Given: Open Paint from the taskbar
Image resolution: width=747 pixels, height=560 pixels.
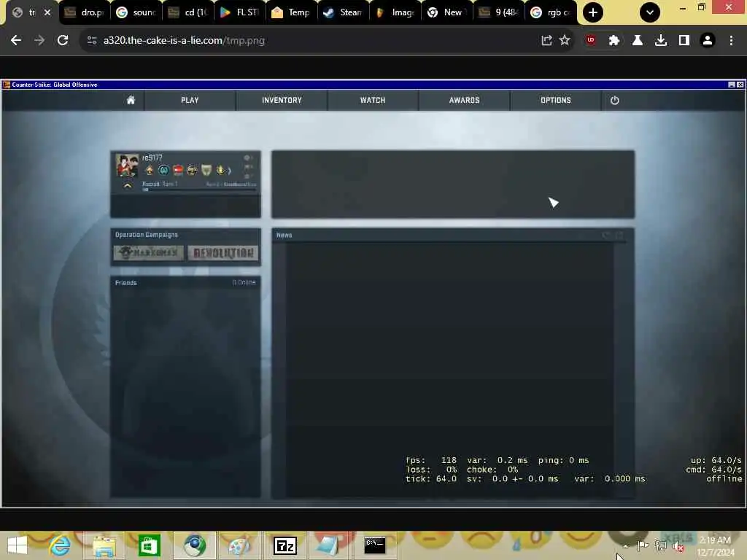Looking at the screenshot, I should click(239, 545).
